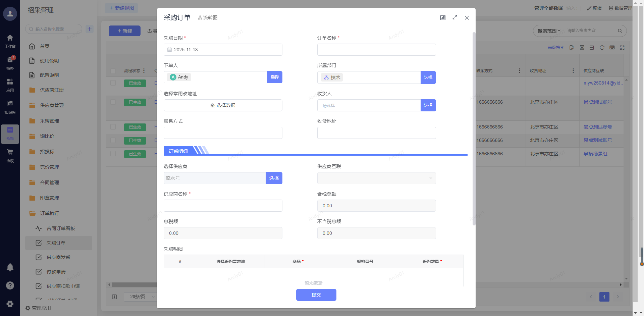Screen dimensions: 644x316
Task: Open the 知识库 knowledge base icon
Action: [x=10, y=107]
